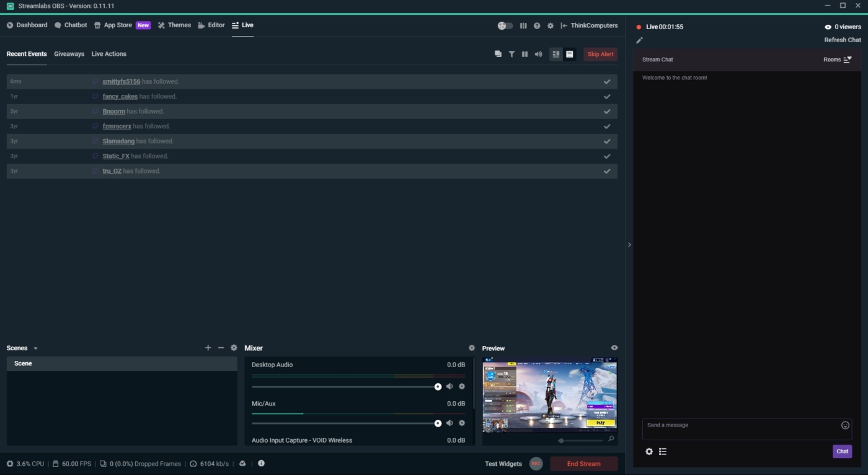Open the settings gear in the top navigation bar
This screenshot has height=475, width=868.
(x=550, y=25)
